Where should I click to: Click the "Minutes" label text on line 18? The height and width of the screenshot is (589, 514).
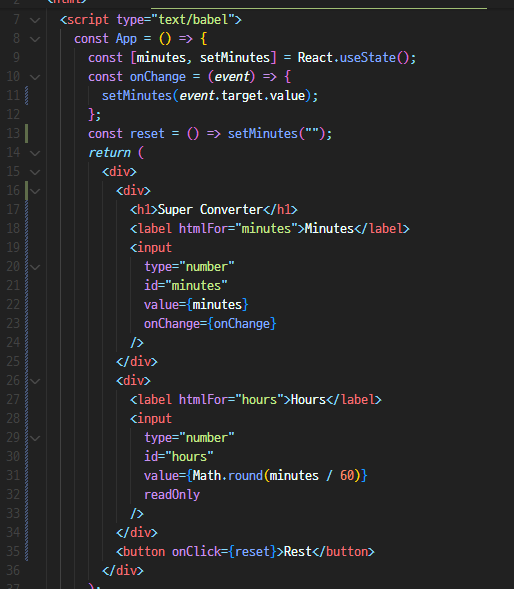coord(329,228)
